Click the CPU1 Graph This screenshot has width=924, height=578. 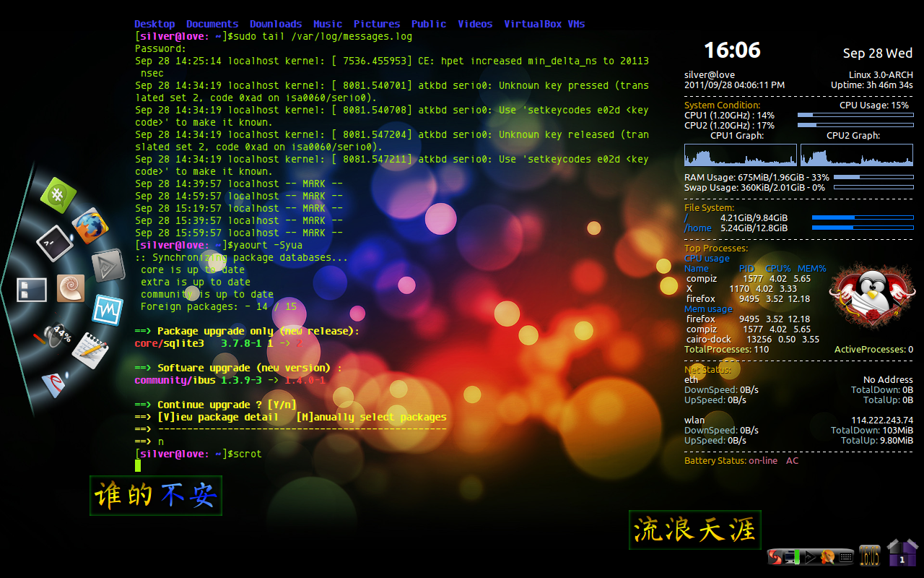click(x=741, y=155)
